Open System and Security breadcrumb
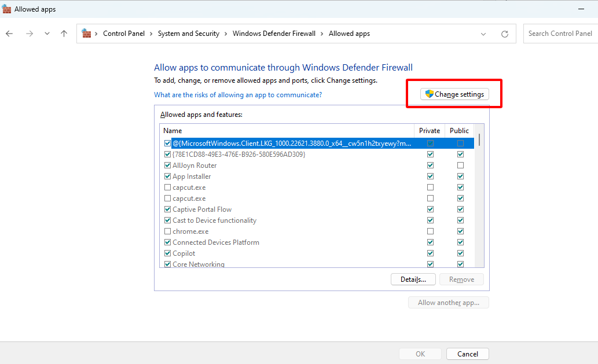This screenshot has width=598, height=364. click(x=189, y=34)
